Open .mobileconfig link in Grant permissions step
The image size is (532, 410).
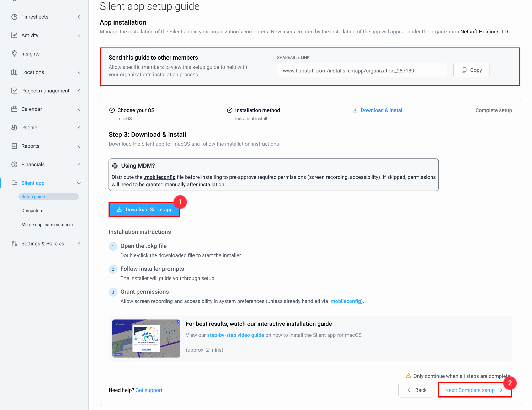[x=345, y=301]
